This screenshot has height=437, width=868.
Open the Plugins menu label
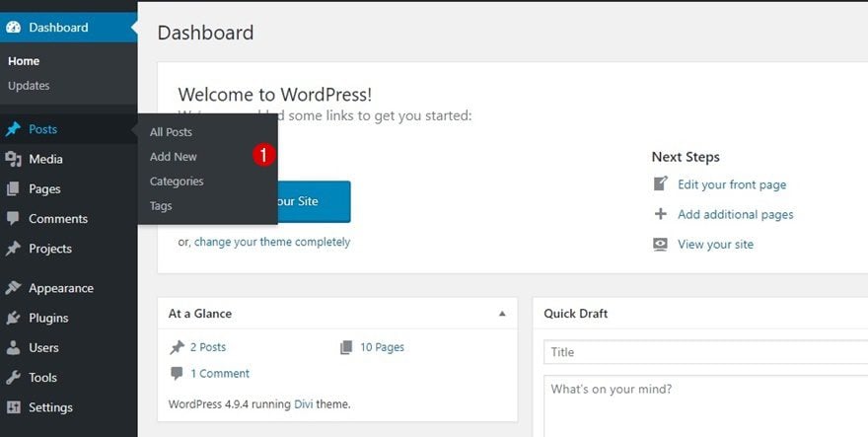tap(48, 318)
